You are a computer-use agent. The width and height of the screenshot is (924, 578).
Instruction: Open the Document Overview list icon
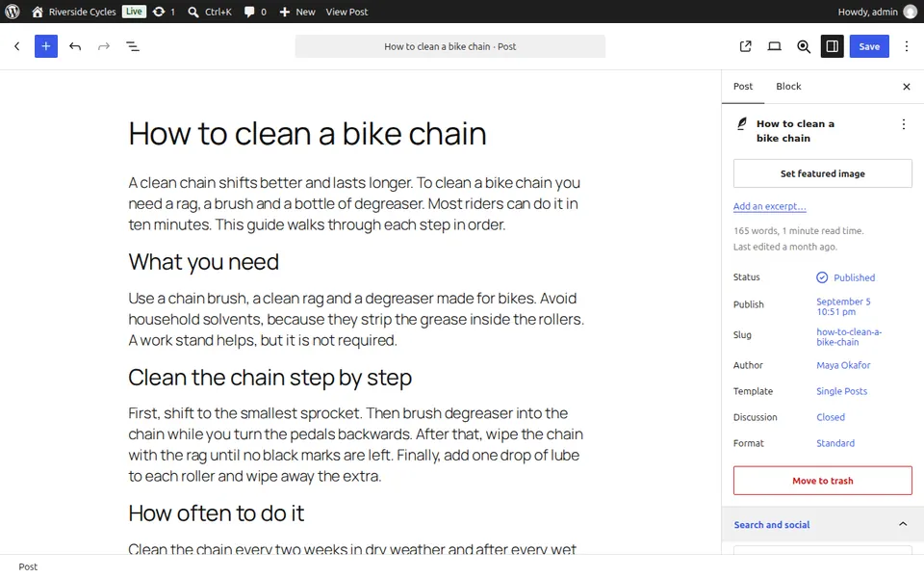click(x=133, y=46)
